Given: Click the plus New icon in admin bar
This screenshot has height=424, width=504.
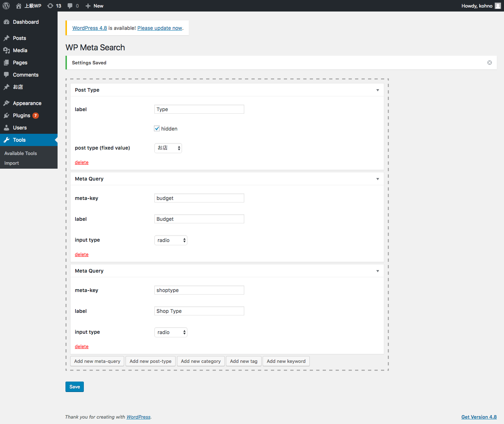Looking at the screenshot, I should pos(88,6).
